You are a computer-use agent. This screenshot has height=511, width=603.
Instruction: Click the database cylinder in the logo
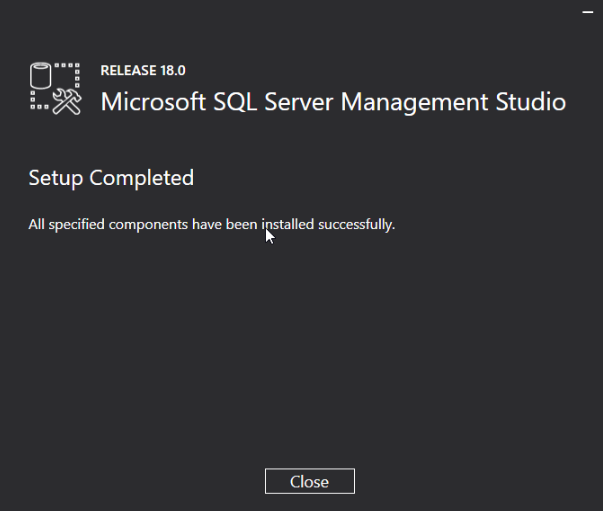40,75
